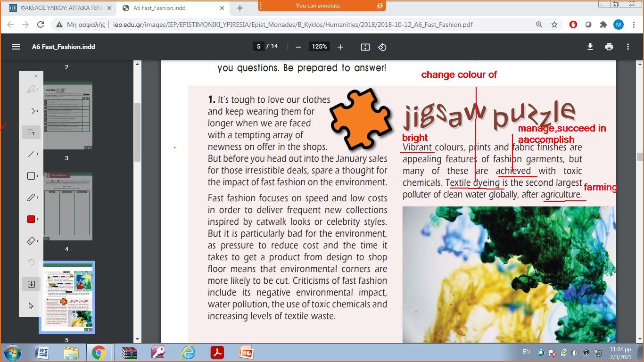The width and height of the screenshot is (644, 362).
Task: Open the PDF viewer more actions menu
Action: [628, 47]
